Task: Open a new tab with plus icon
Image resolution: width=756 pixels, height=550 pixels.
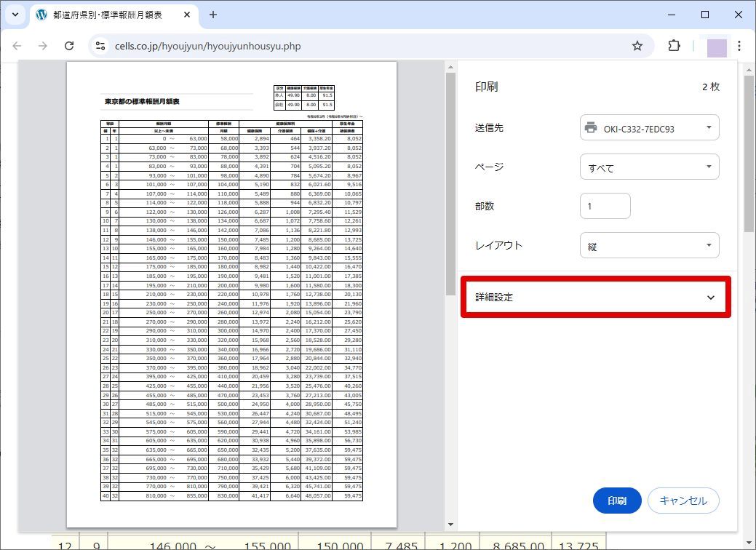Action: [212, 15]
